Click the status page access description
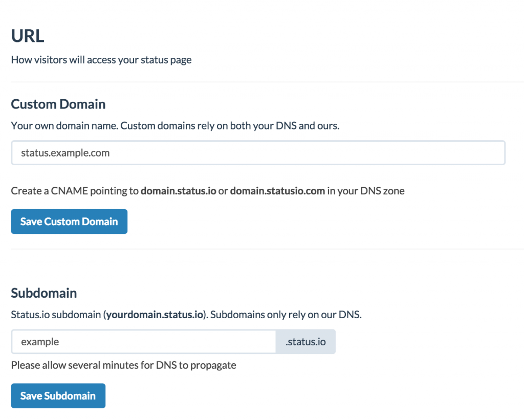This screenshot has width=524, height=420. (x=101, y=59)
